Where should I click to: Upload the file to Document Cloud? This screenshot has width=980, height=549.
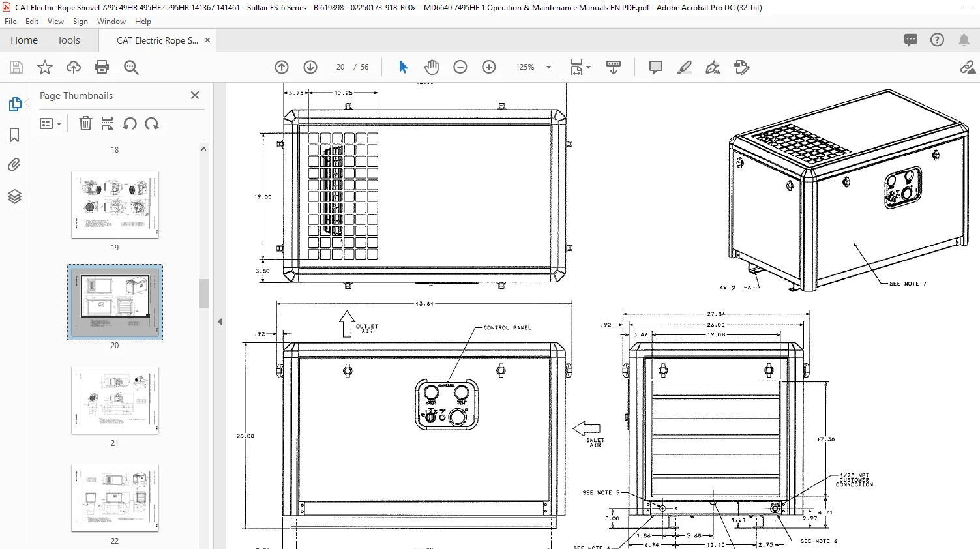(x=74, y=67)
